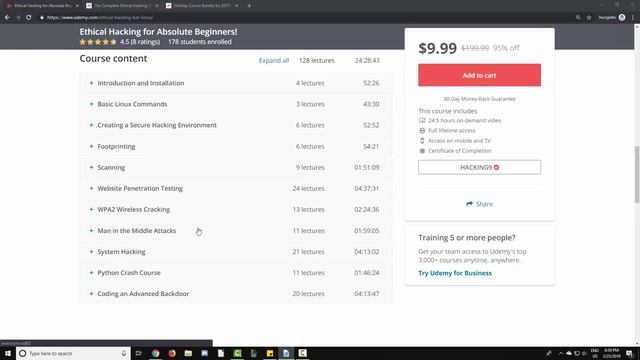Viewport: 640px width, 360px height.
Task: Open the notification center icon
Action: 629,353
